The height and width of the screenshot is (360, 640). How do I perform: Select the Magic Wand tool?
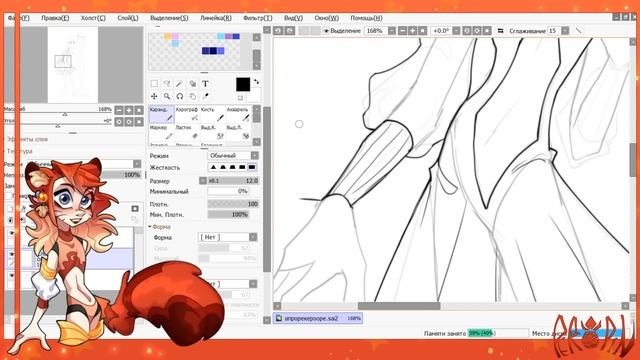click(x=180, y=84)
